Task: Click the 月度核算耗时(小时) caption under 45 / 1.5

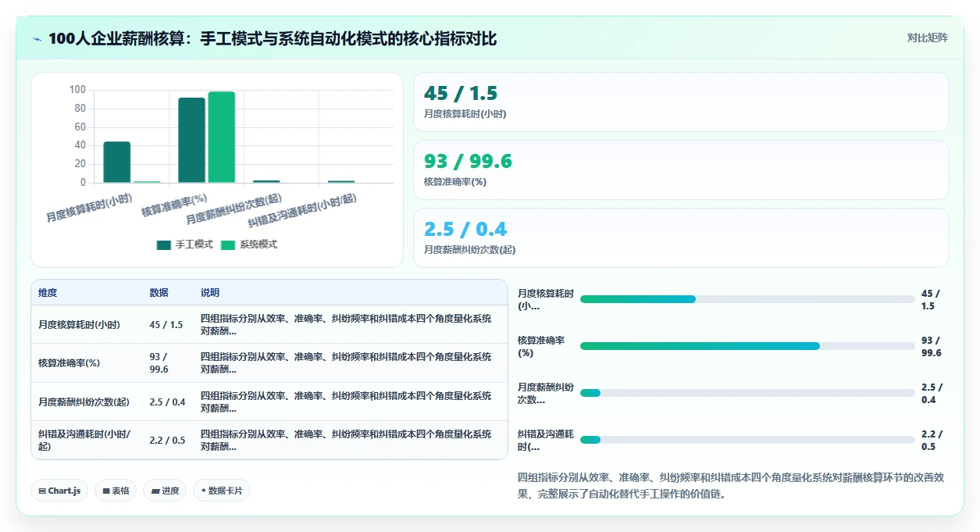Action: click(x=465, y=114)
